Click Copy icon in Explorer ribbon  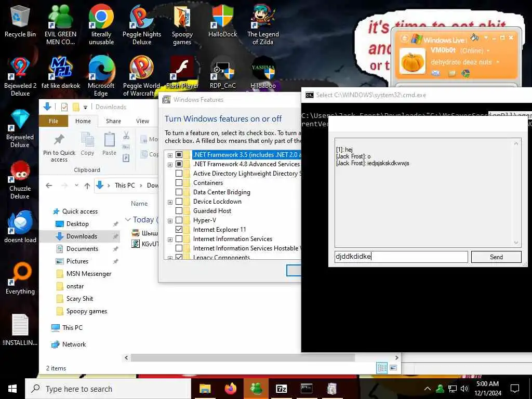coord(87,144)
